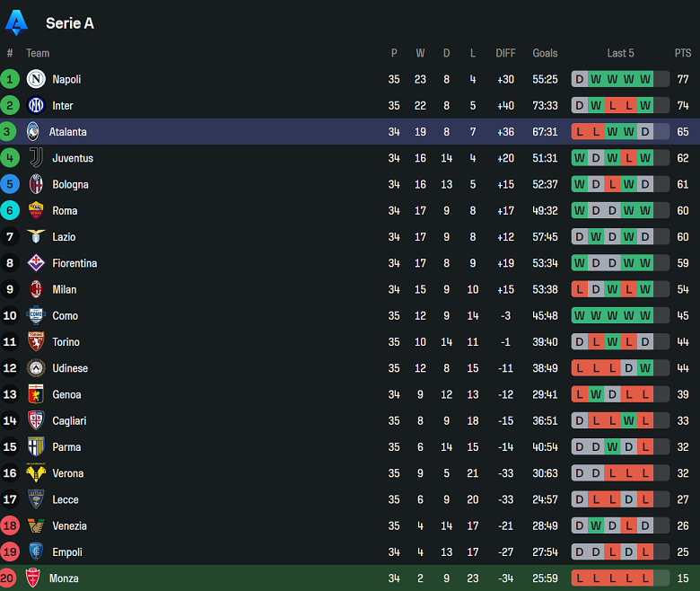Open the Atalanta team link
Viewport: 700px width, 591px height.
click(x=68, y=132)
